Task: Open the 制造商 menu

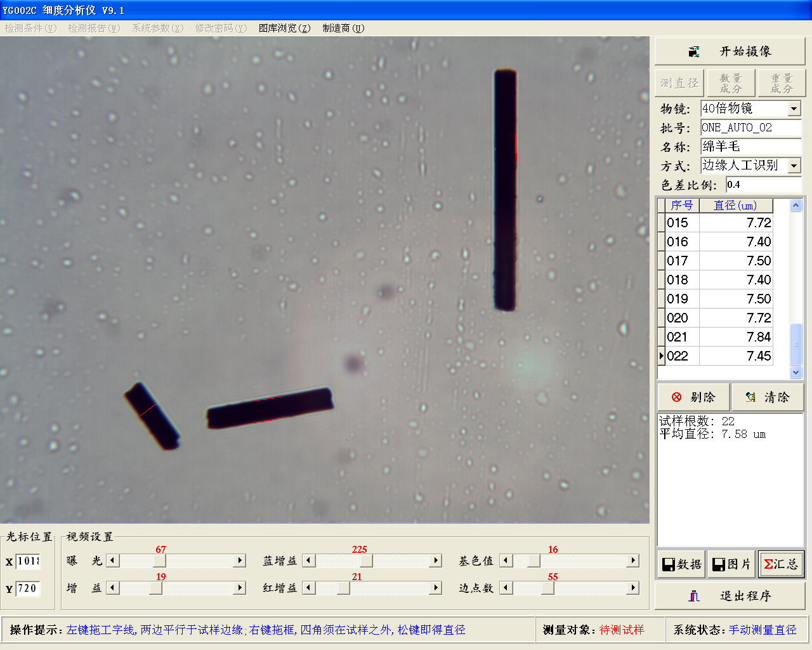Action: (x=343, y=28)
